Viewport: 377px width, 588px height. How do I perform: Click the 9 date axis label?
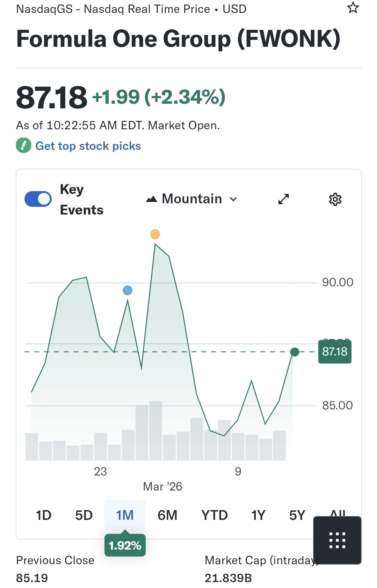(238, 471)
